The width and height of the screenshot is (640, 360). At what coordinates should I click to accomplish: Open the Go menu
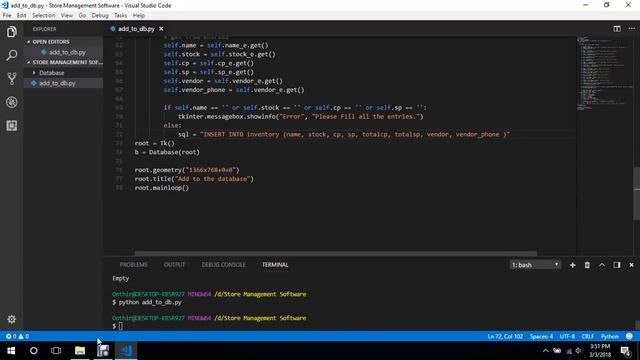point(82,16)
